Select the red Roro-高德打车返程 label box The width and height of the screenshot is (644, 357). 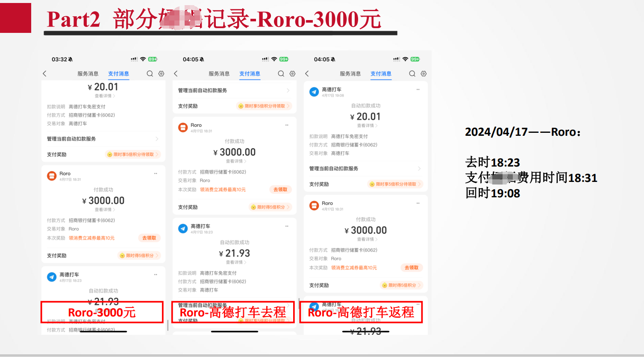(361, 312)
